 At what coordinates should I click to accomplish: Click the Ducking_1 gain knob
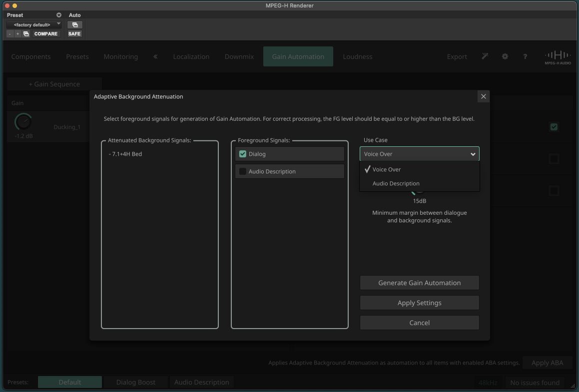point(23,122)
